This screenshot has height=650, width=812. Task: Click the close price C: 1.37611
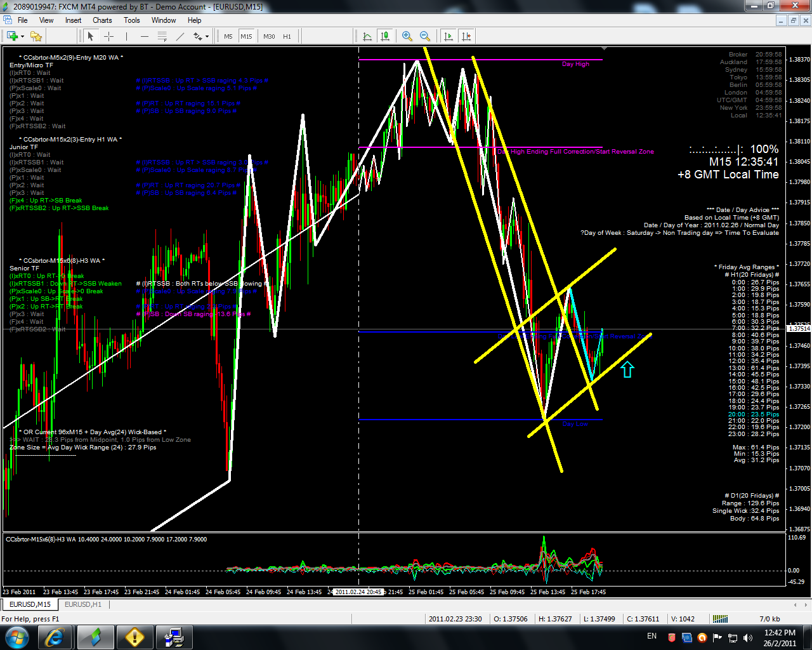[x=643, y=619]
